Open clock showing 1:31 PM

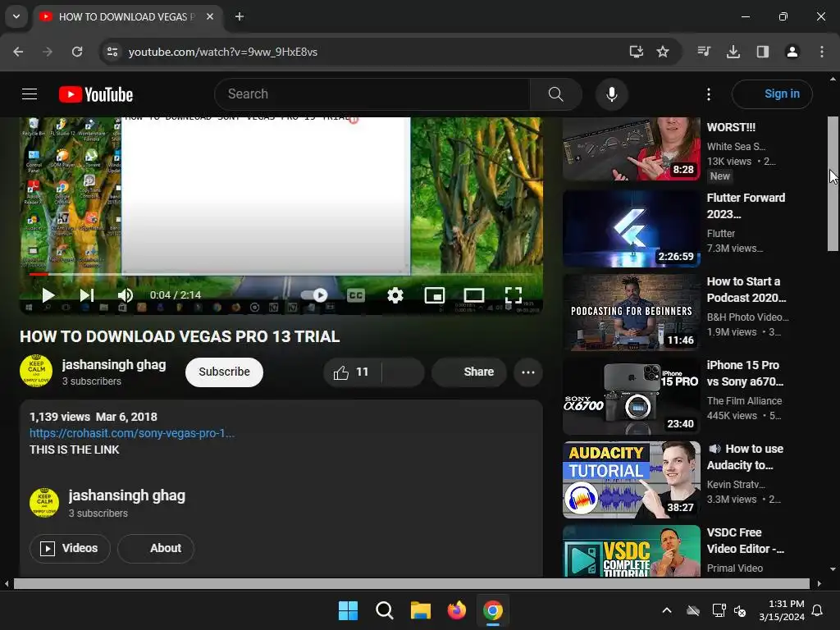782,610
